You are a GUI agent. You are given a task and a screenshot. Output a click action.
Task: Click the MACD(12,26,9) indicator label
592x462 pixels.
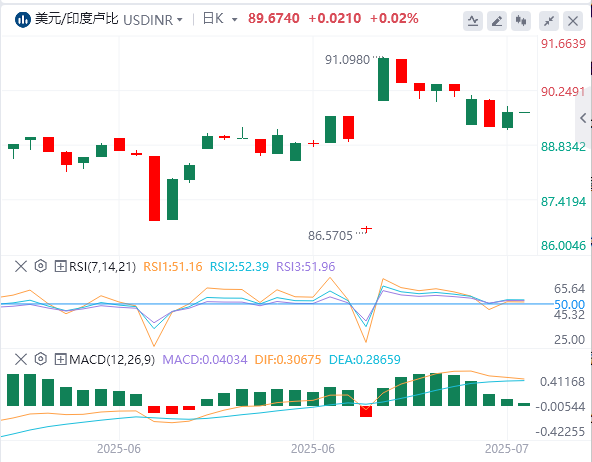click(x=112, y=359)
